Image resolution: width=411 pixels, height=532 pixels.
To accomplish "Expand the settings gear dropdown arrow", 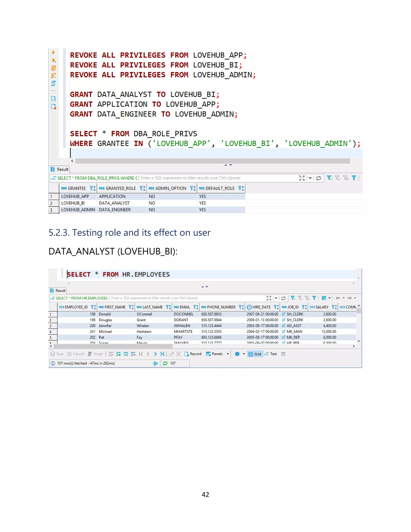I will point(244,354).
